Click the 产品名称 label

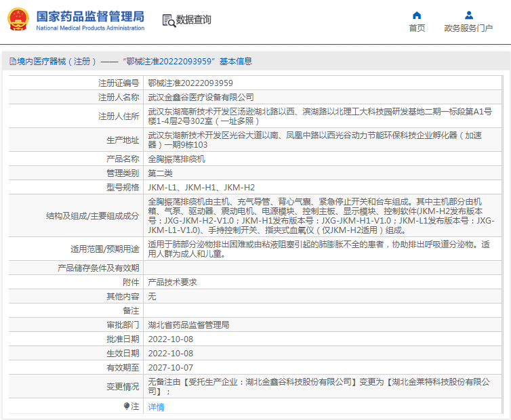[x=123, y=159]
